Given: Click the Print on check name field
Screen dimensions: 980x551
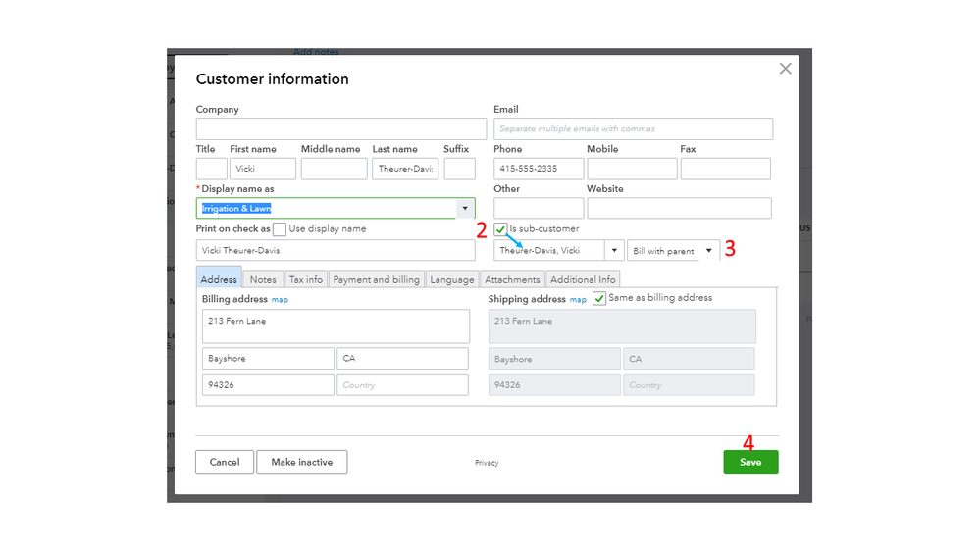Looking at the screenshot, I should pyautogui.click(x=335, y=251).
